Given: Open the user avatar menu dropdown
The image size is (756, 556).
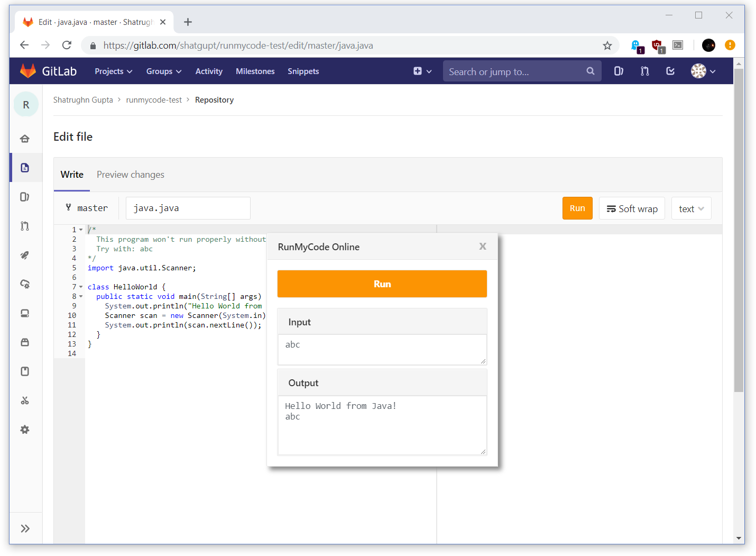Looking at the screenshot, I should tap(703, 71).
